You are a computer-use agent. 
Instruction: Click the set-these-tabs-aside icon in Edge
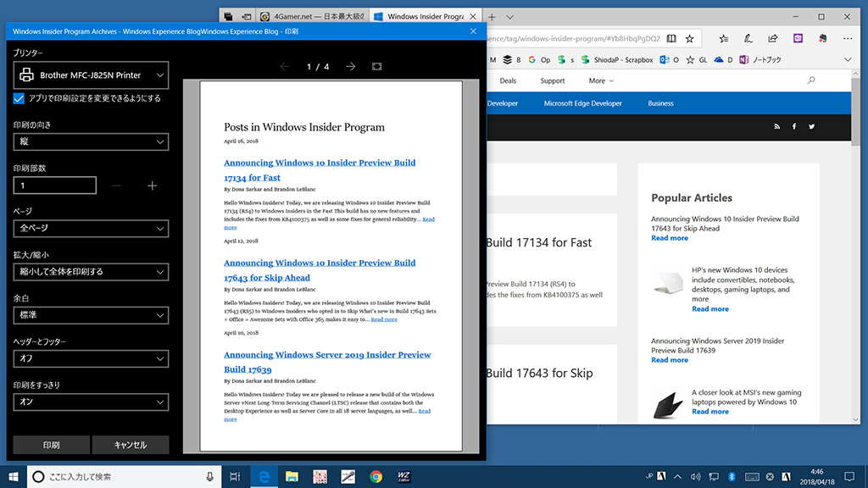click(x=247, y=17)
